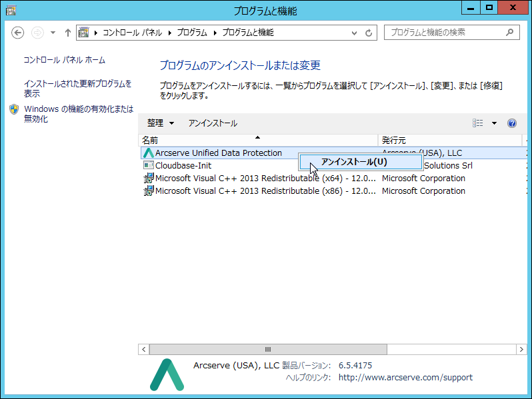Click the horizontal scrollbar left arrow
The width and height of the screenshot is (532, 399).
pyautogui.click(x=143, y=349)
